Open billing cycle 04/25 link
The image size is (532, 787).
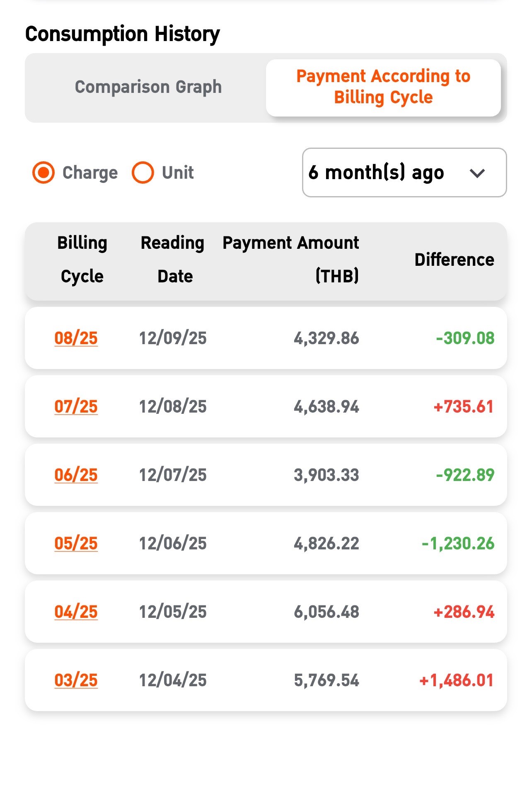tap(76, 612)
